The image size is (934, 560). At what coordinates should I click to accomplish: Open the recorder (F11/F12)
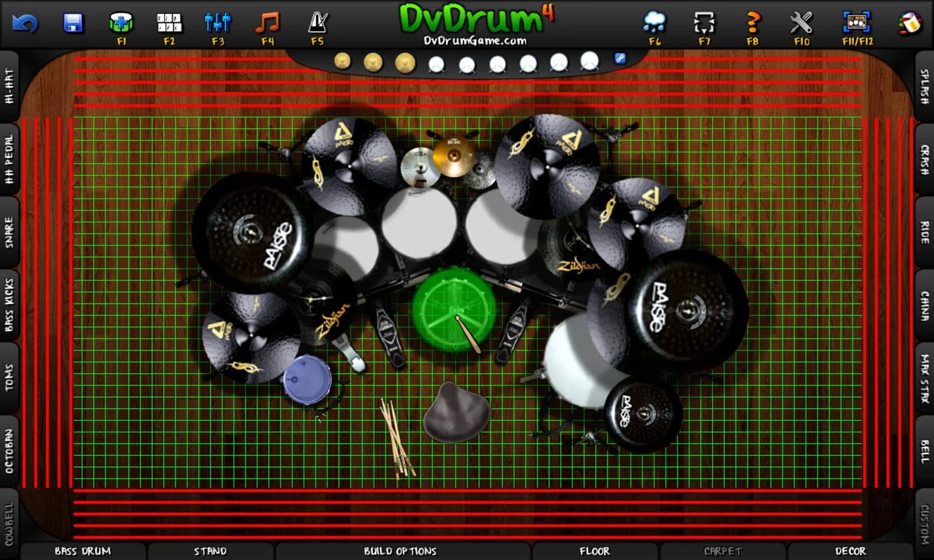857,21
